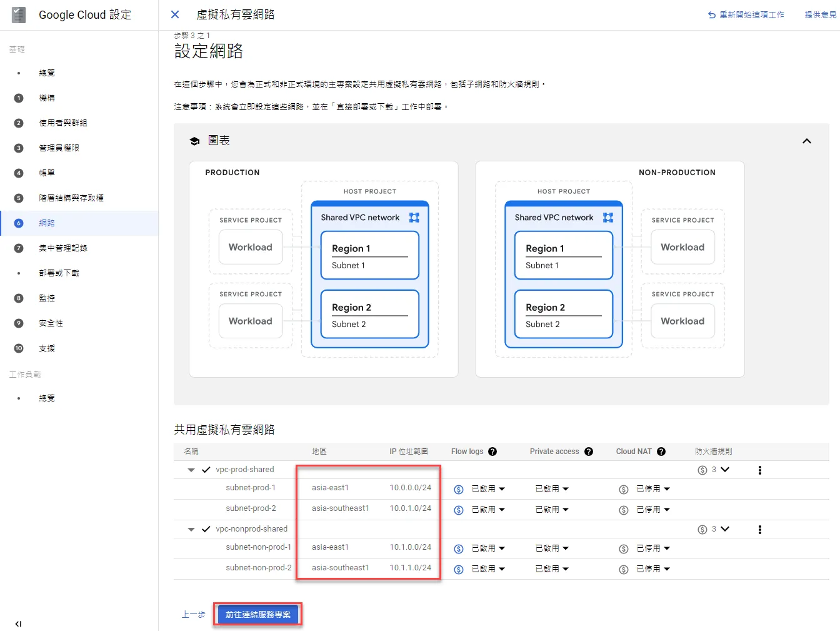
Task: Click Flow logs blue dollar icon for subnet-prod-1
Action: 459,490
